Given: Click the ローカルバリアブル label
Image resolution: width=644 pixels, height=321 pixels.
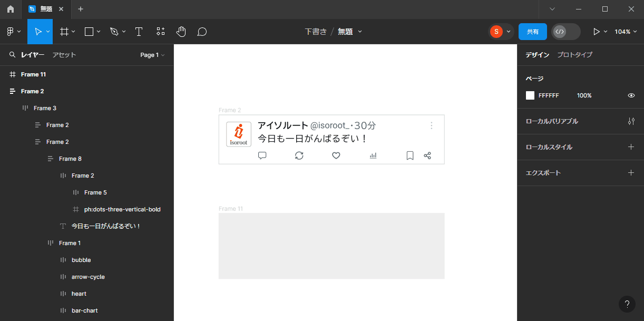Looking at the screenshot, I should pyautogui.click(x=552, y=121).
